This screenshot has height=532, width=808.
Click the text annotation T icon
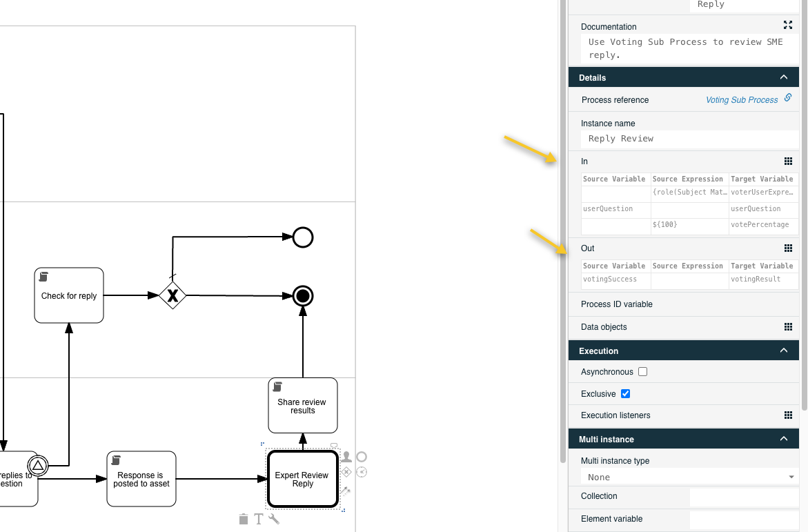click(x=259, y=519)
